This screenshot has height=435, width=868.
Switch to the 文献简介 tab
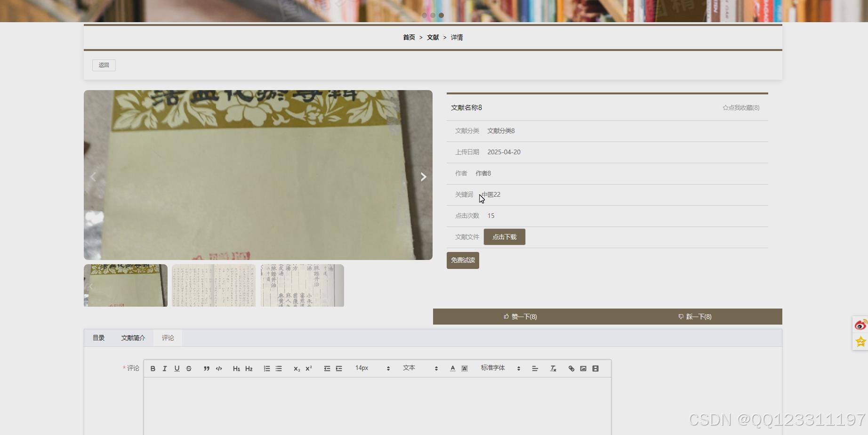tap(133, 338)
